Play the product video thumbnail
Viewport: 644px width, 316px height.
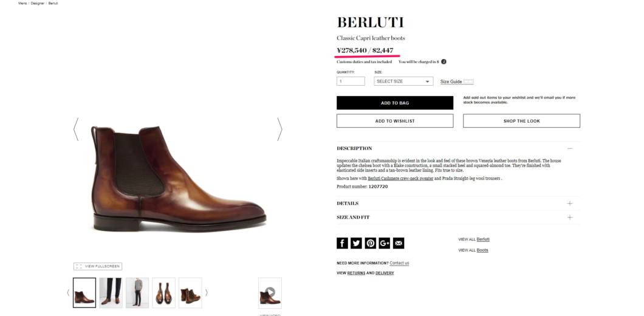click(270, 293)
